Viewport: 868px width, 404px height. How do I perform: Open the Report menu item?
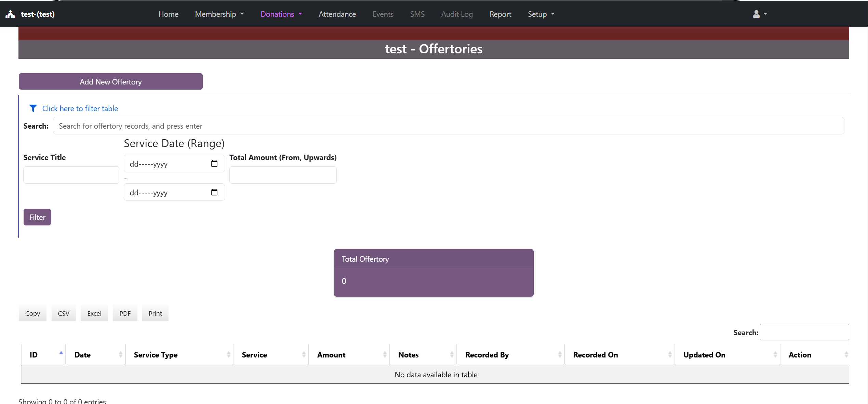coord(500,14)
